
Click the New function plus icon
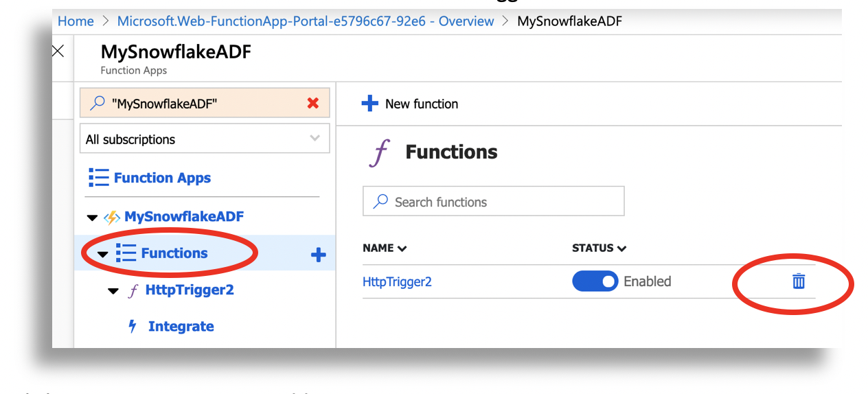(369, 104)
